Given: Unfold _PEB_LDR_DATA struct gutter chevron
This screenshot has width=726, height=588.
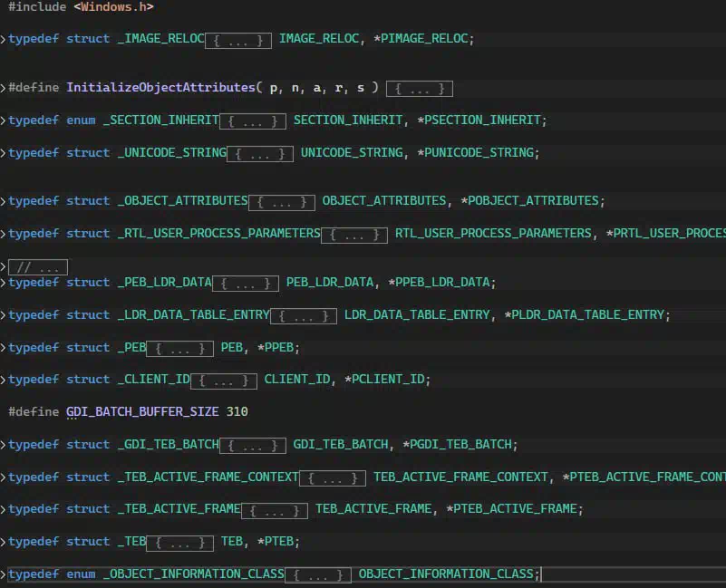Looking at the screenshot, I should (x=4, y=283).
